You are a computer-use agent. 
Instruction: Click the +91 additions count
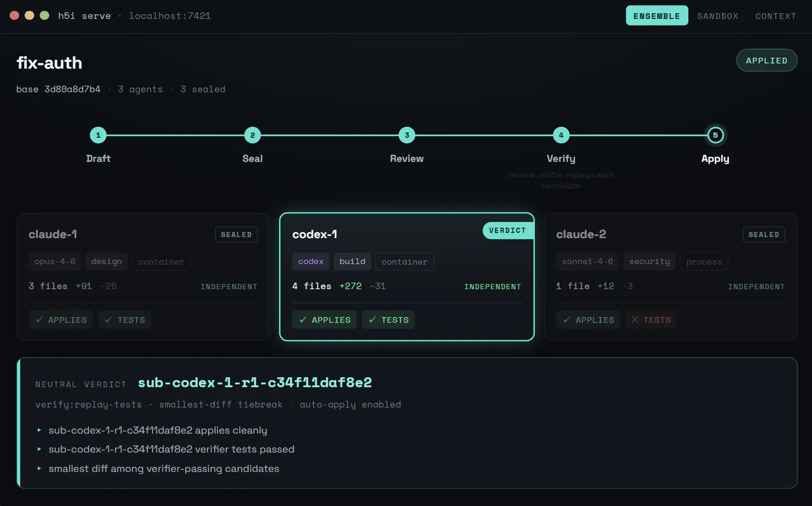[x=84, y=286]
